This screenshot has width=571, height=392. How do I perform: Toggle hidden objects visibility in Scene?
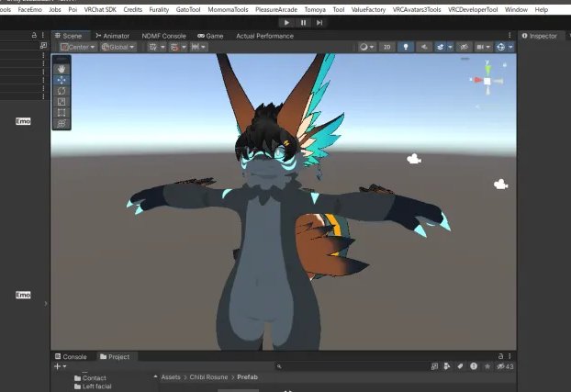464,47
